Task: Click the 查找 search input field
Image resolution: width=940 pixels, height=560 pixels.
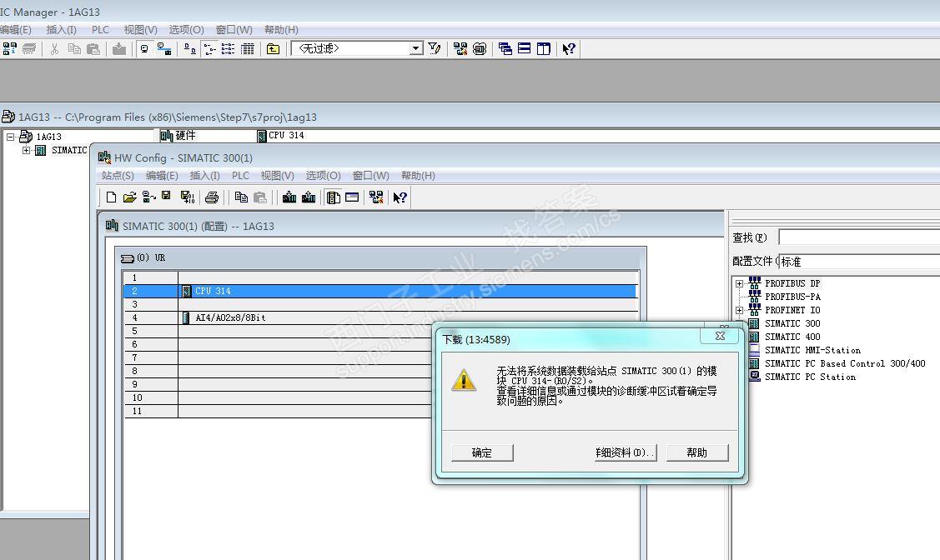Action: (x=859, y=237)
